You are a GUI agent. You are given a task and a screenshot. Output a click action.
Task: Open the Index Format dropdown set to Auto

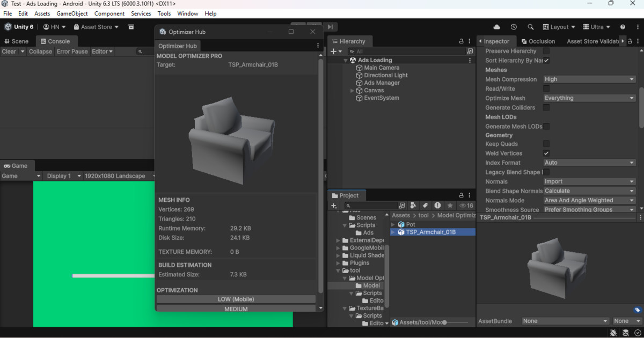point(589,163)
